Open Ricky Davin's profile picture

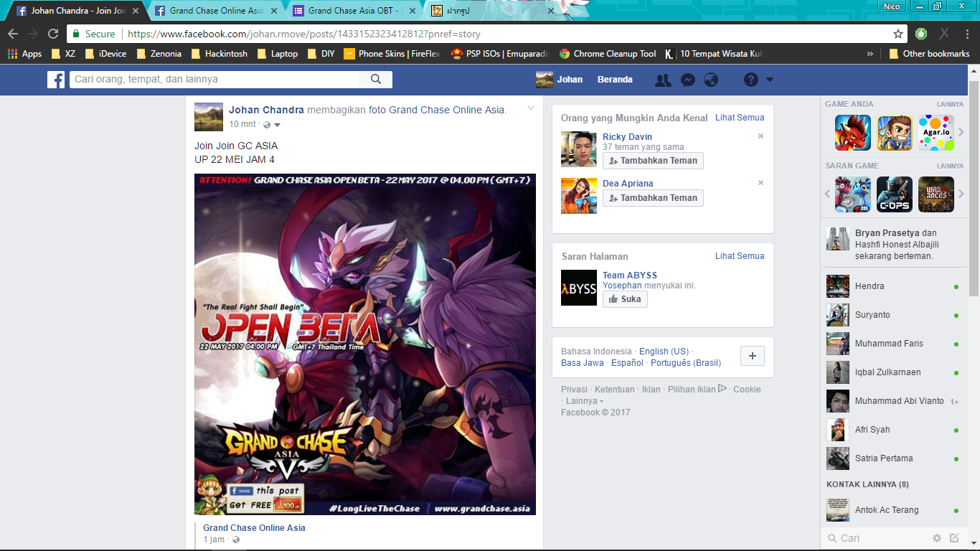click(579, 149)
